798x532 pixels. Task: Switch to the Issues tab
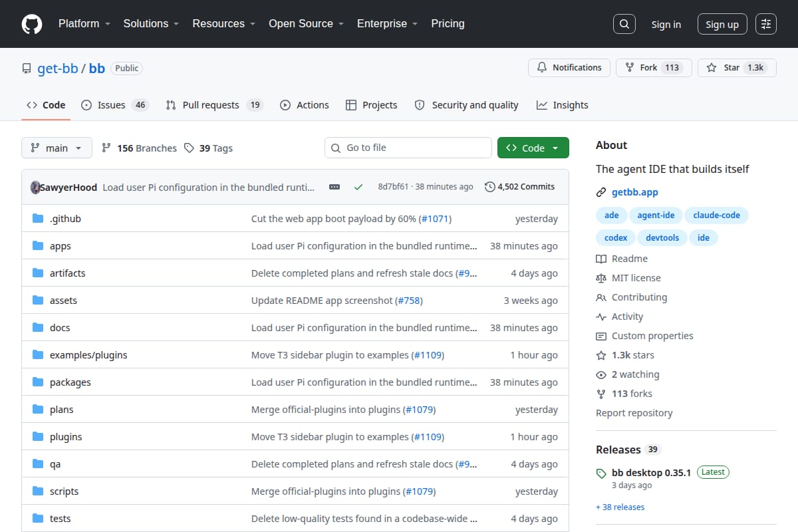[x=114, y=105]
